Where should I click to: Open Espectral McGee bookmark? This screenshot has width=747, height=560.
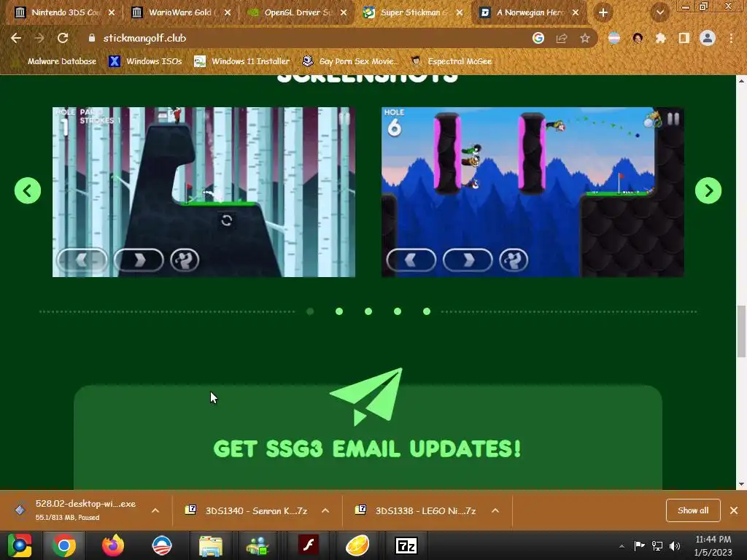point(451,61)
